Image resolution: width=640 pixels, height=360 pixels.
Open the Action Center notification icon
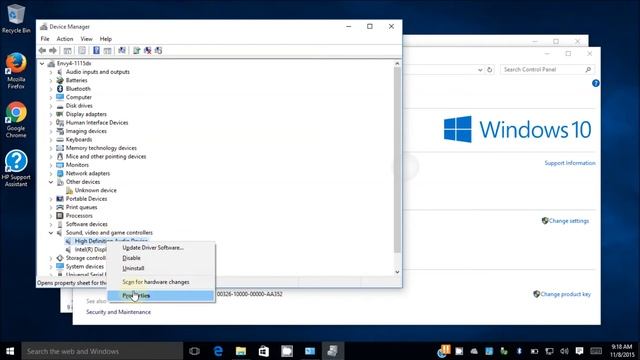(x=579, y=351)
